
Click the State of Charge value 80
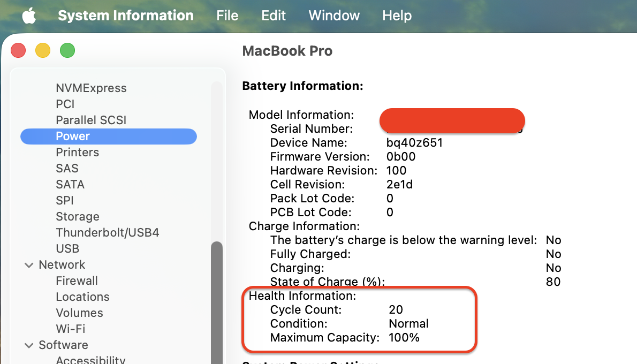tap(553, 282)
